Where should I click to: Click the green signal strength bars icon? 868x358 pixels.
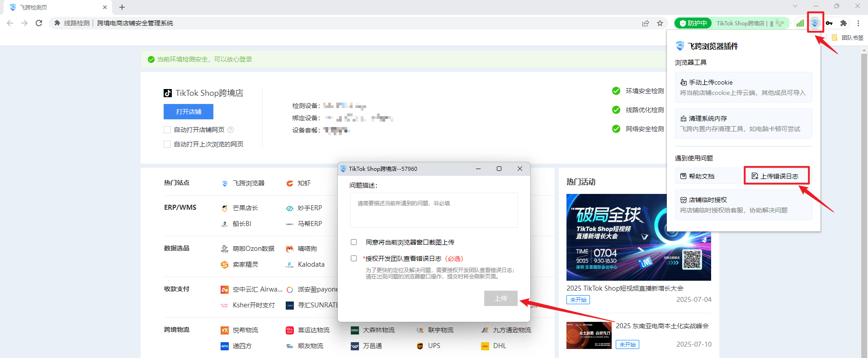coord(800,23)
